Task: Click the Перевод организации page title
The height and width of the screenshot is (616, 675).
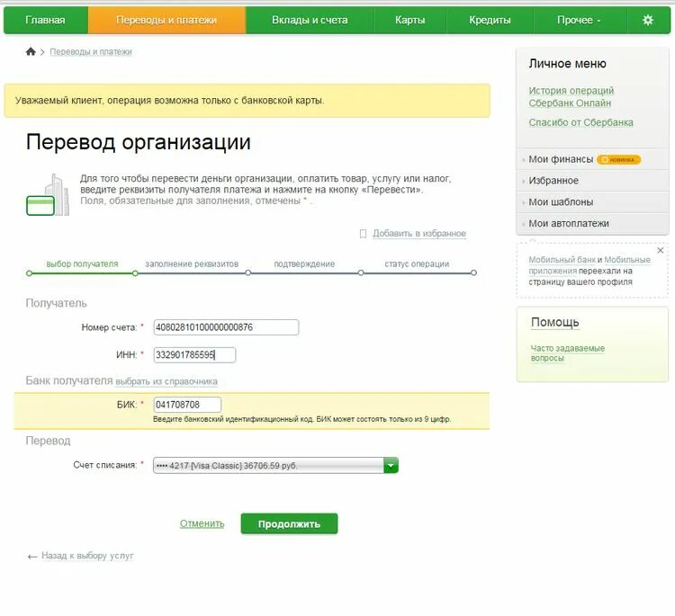Action: [139, 142]
